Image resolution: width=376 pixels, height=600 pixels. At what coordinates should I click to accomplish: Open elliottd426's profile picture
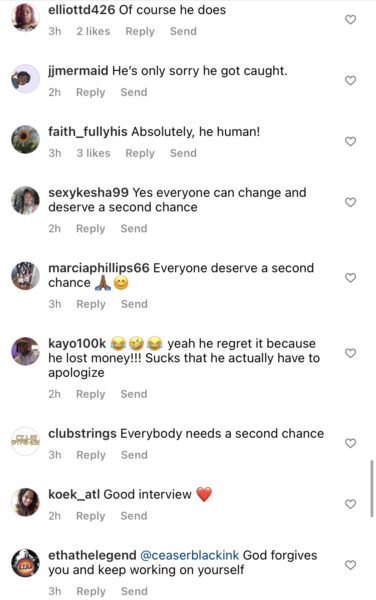(25, 17)
